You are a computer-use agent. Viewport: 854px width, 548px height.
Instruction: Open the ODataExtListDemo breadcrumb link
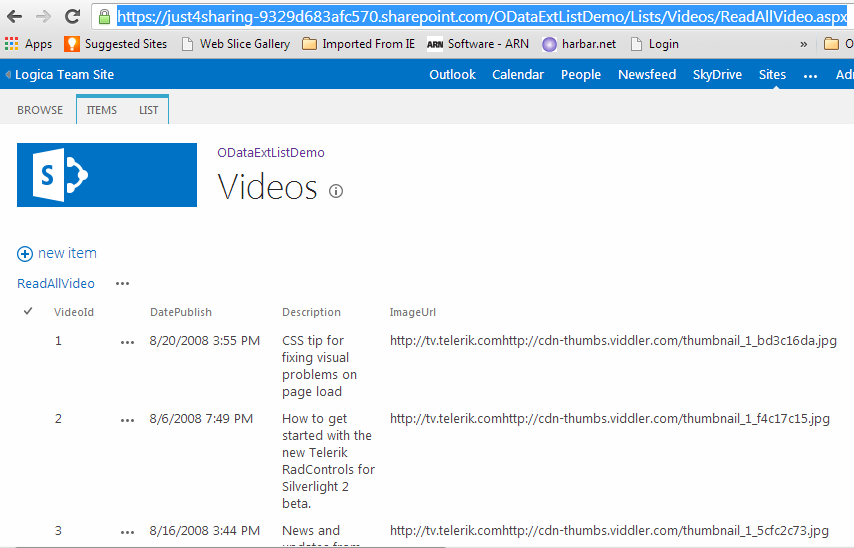tap(271, 153)
